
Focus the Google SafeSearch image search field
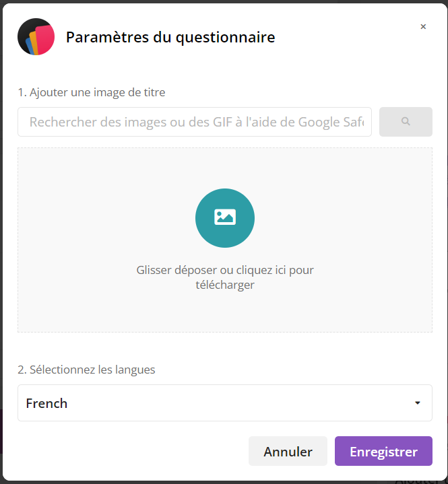pos(195,122)
